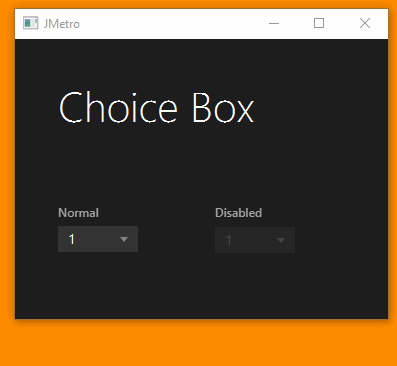Image resolution: width=397 pixels, height=366 pixels.
Task: Maximize the JMetro window
Action: [319, 23]
